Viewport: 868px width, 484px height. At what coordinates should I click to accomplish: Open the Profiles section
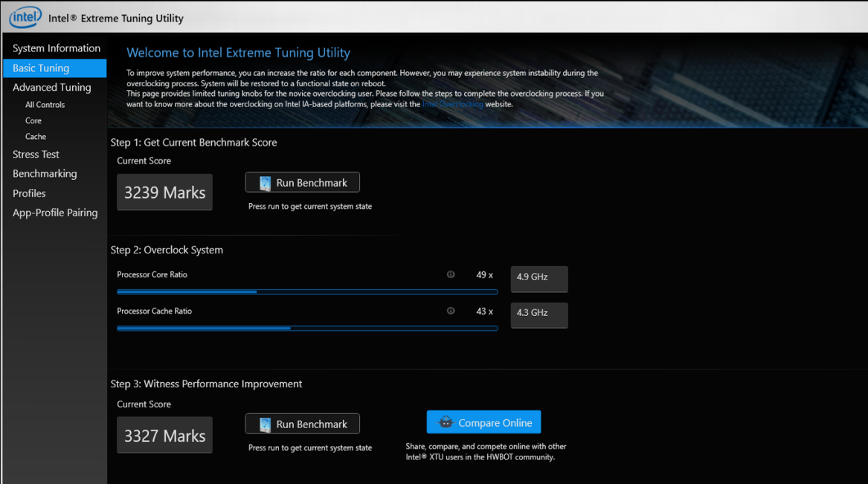(28, 193)
